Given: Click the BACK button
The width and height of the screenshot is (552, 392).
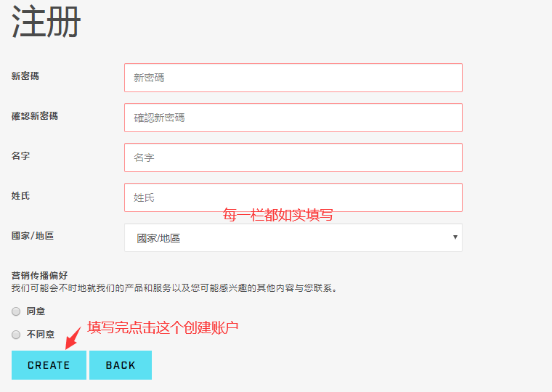Looking at the screenshot, I should click(x=121, y=365).
